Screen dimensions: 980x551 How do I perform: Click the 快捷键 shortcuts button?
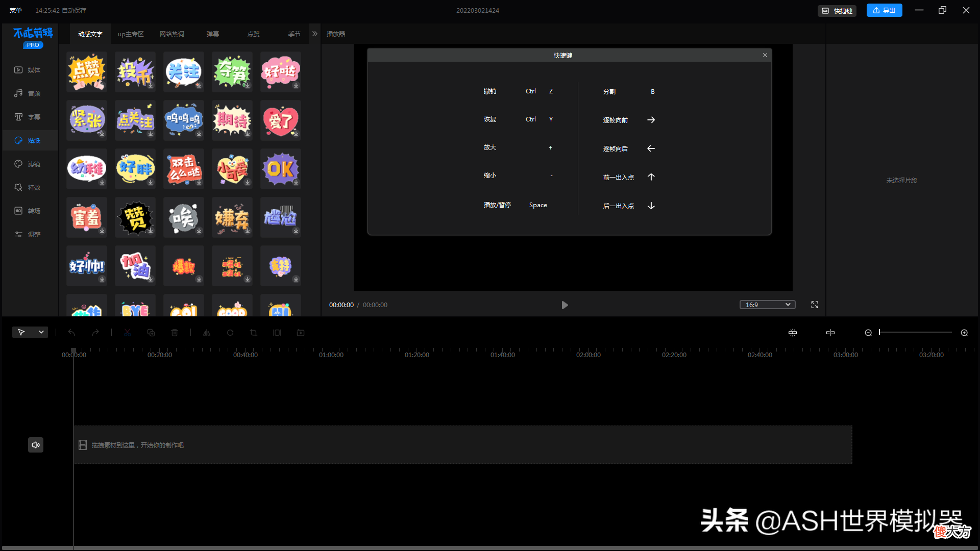(x=837, y=11)
